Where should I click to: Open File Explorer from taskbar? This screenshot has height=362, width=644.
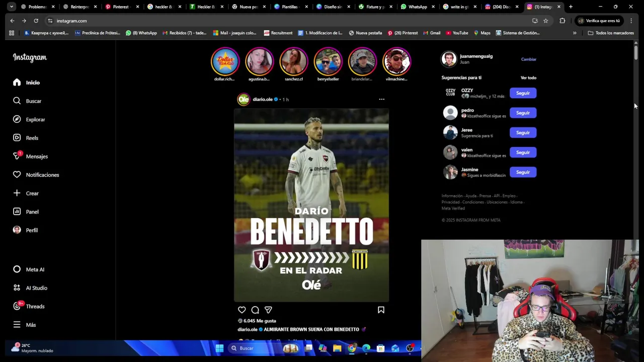click(337, 348)
